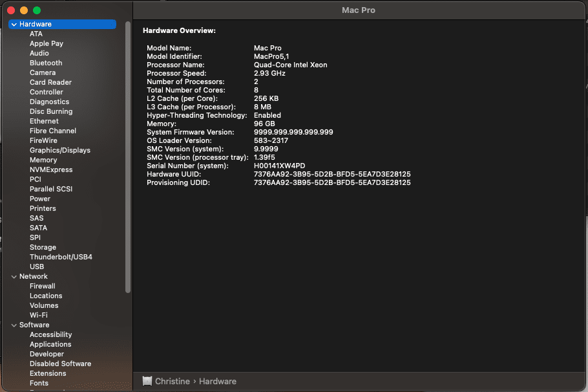The image size is (588, 392).
Task: Open the Firewall section
Action: pos(43,286)
